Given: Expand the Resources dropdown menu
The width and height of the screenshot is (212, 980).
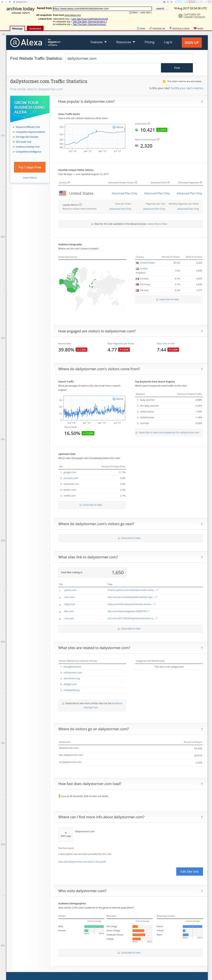Looking at the screenshot, I should pyautogui.click(x=126, y=42).
